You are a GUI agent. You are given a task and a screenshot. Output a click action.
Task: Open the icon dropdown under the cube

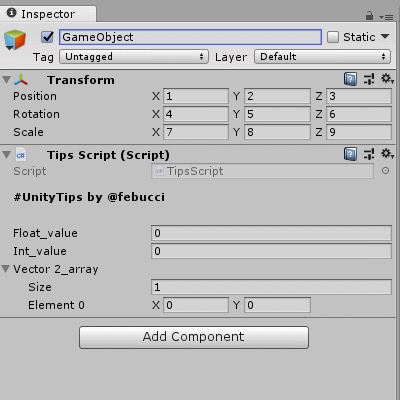tap(9, 49)
